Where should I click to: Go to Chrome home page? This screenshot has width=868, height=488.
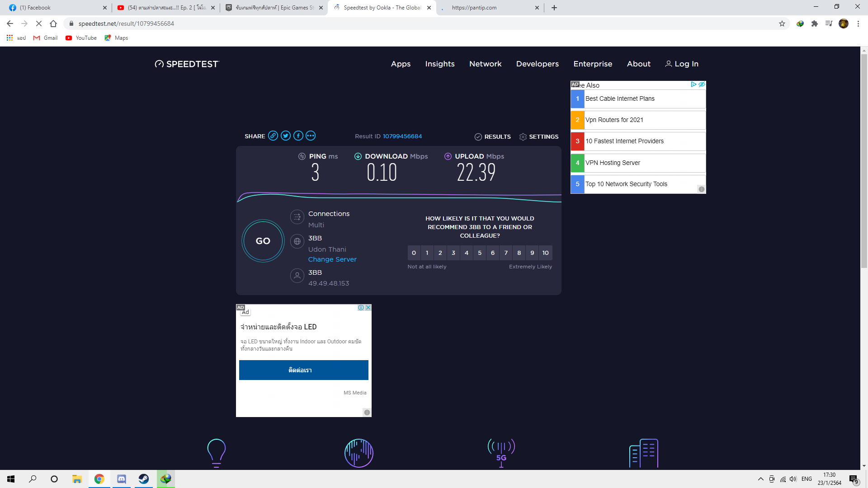coord(53,23)
